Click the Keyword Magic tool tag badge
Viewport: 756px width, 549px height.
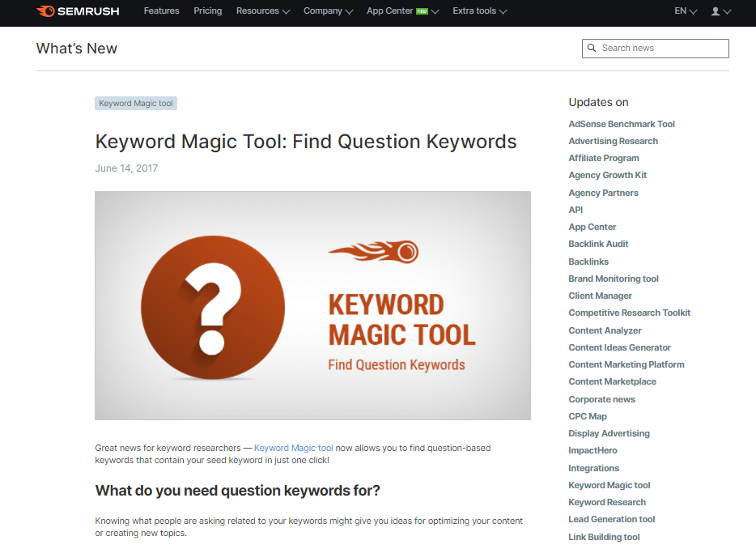pyautogui.click(x=136, y=103)
